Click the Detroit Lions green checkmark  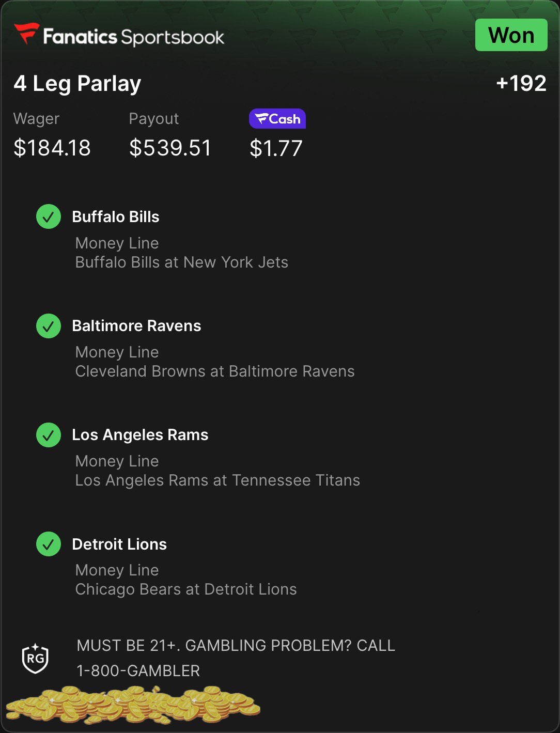(x=49, y=544)
